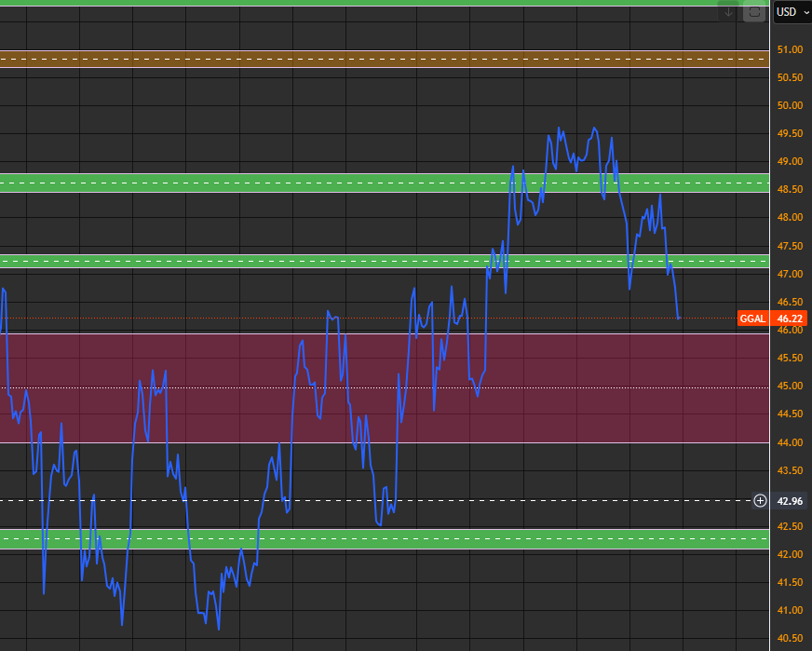This screenshot has width=812, height=651.
Task: Select the green band near 48.50
Action: tap(385, 183)
